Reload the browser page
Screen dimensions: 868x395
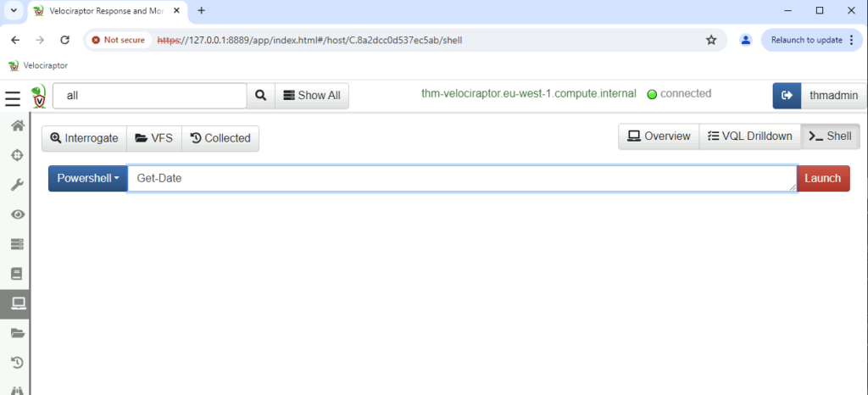pyautogui.click(x=64, y=40)
